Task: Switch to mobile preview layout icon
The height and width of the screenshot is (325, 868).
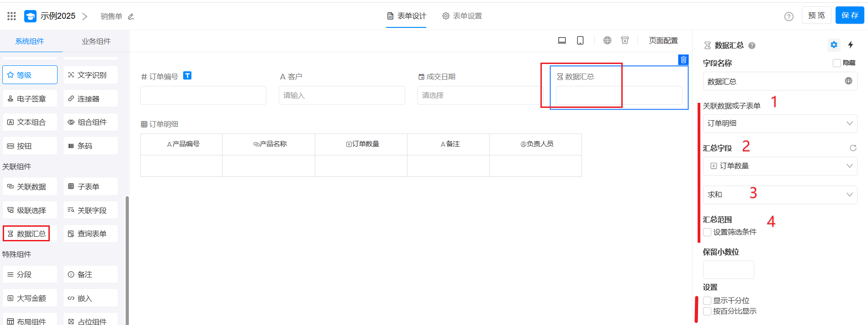Action: coord(580,41)
